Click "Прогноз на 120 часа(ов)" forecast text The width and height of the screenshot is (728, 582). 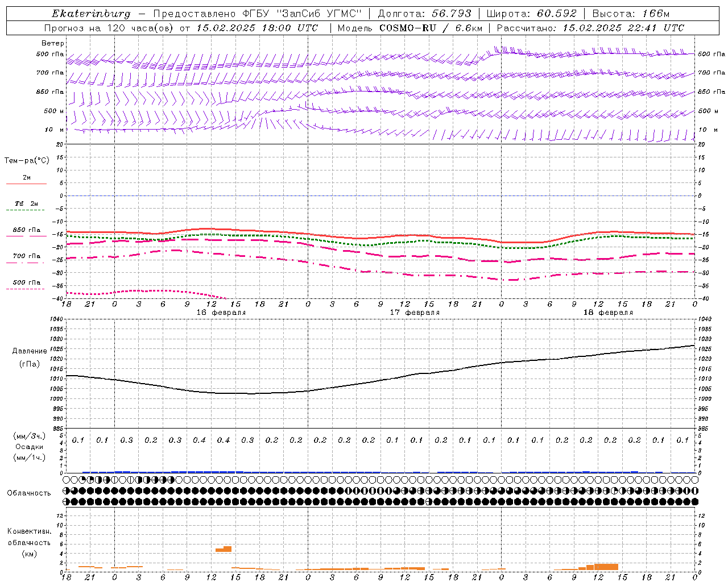click(110, 28)
